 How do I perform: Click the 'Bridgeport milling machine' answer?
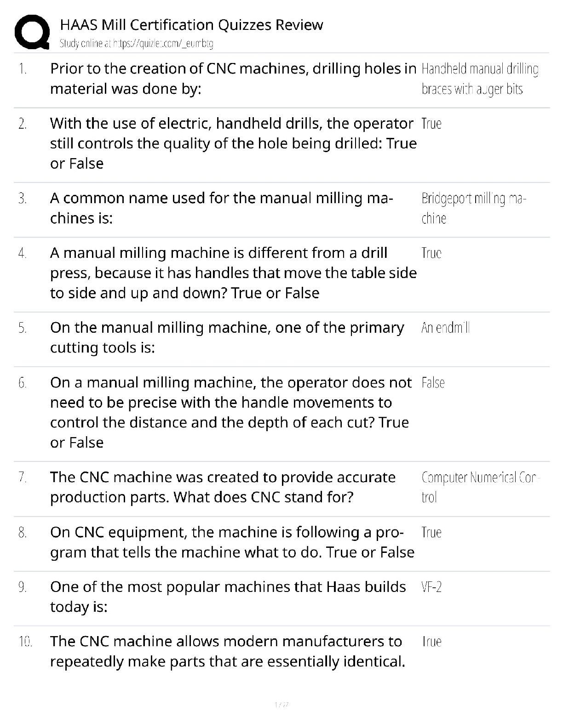pos(473,208)
